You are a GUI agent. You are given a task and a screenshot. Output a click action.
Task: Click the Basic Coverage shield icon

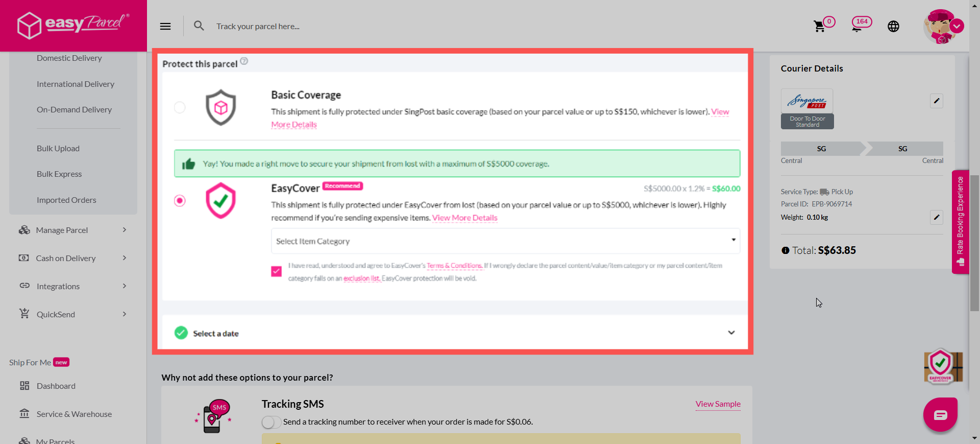pos(220,107)
